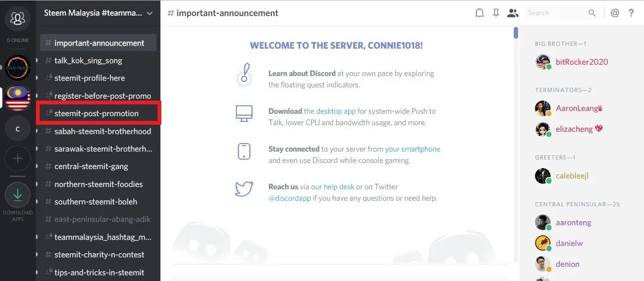644x281 pixels.
Task: Click the desktop monitor Download icon
Action: (244, 114)
